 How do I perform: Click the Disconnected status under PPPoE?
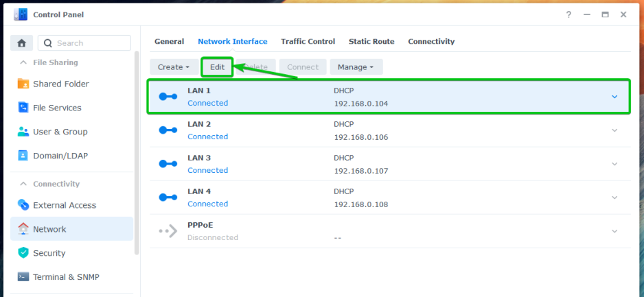tap(213, 237)
